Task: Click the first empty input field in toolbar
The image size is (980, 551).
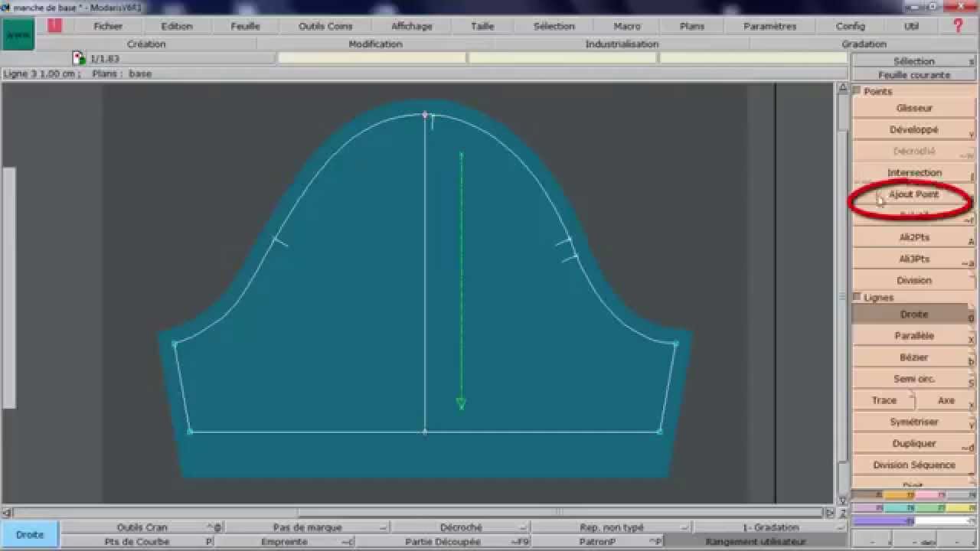Action: coord(371,58)
